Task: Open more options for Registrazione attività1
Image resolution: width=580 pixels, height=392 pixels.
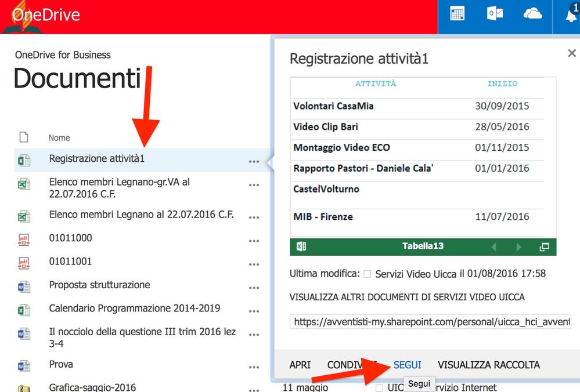Action: pos(254,162)
